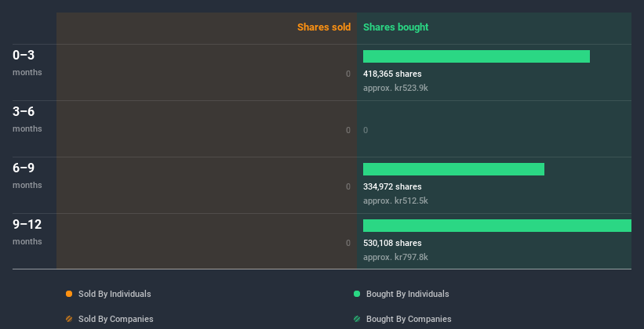The height and width of the screenshot is (329, 644).
Task: Click the 530,108 shares value
Action: [x=392, y=243]
